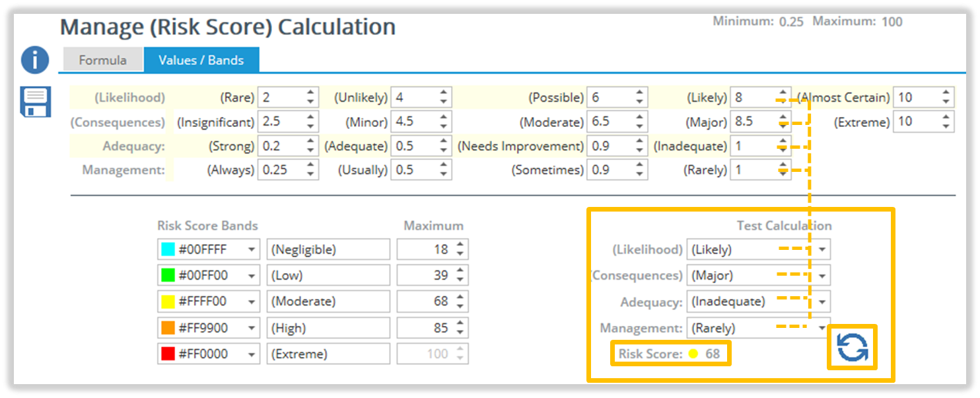Use the stepper on the Unlikely value
980x398 pixels.
(x=444, y=97)
